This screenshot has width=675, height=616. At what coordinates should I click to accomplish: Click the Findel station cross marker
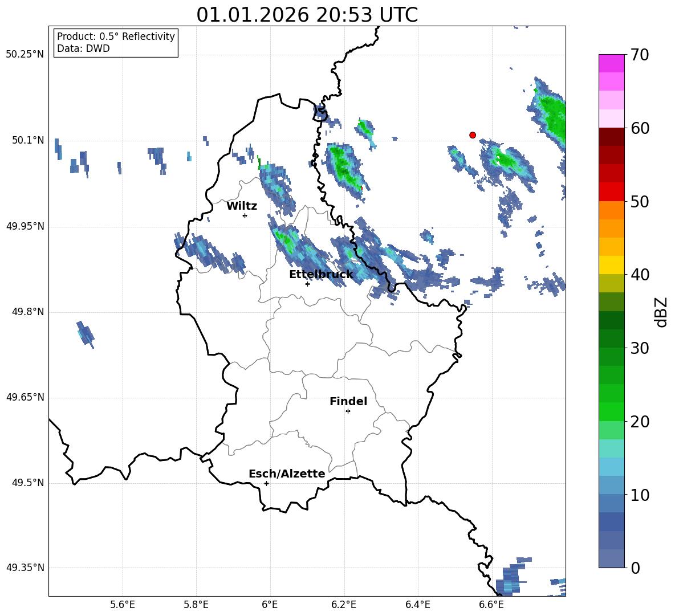pyautogui.click(x=348, y=411)
